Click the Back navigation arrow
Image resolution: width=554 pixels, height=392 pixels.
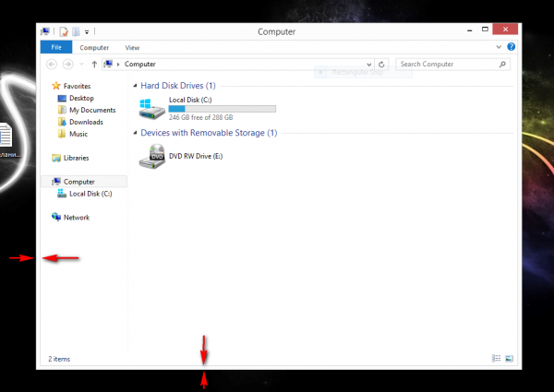[x=52, y=65]
